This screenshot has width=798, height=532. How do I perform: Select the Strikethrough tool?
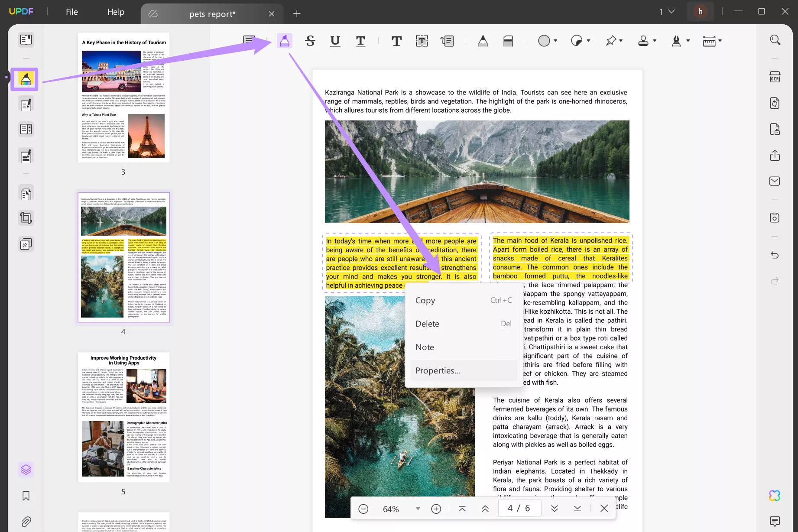(310, 41)
